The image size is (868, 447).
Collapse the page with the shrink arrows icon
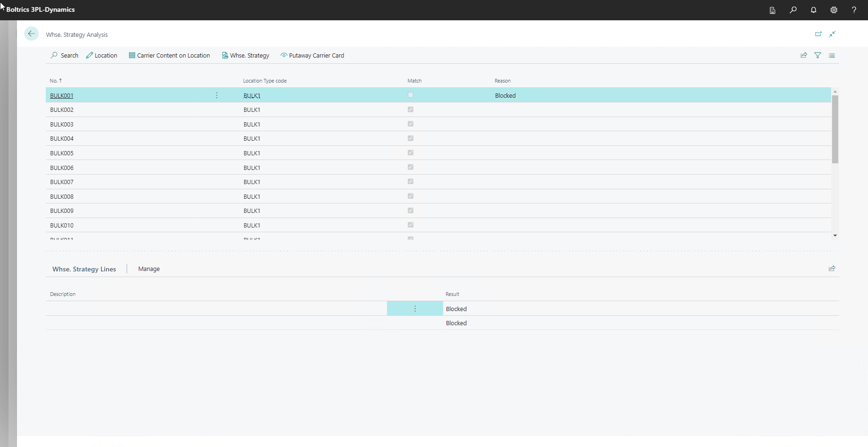(x=832, y=34)
